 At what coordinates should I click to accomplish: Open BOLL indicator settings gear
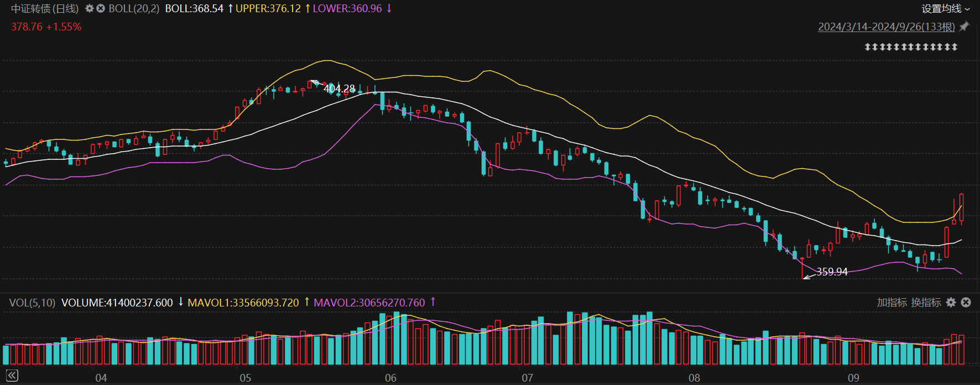(90, 9)
